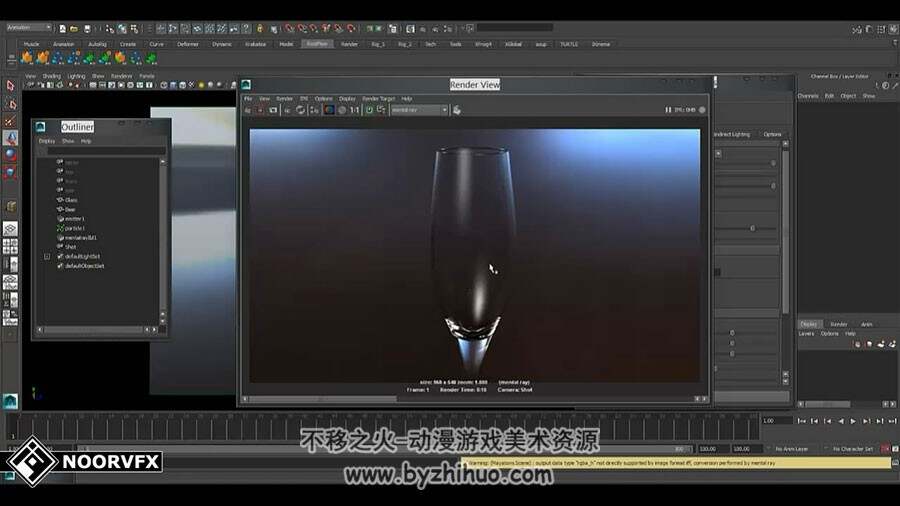Open the Outliner Display menu

coord(46,141)
